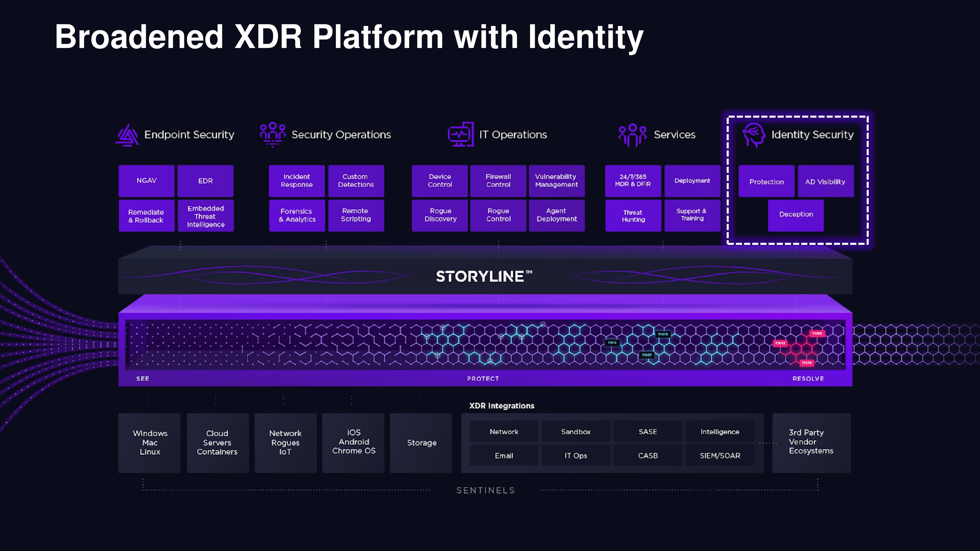Screen dimensions: 980x551
Task: Select the Network integration cell
Action: tap(504, 431)
